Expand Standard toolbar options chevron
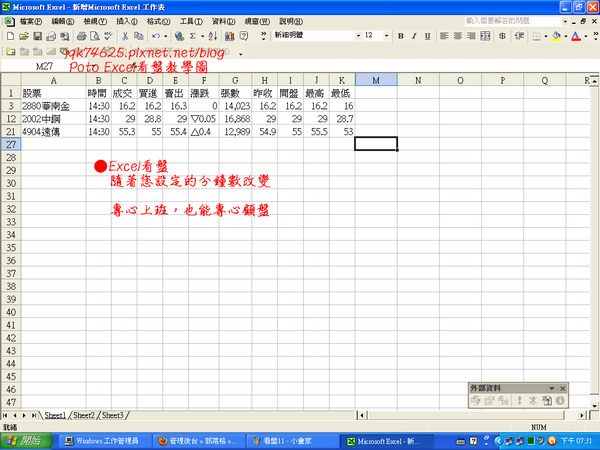600x450 pixels. (x=263, y=36)
